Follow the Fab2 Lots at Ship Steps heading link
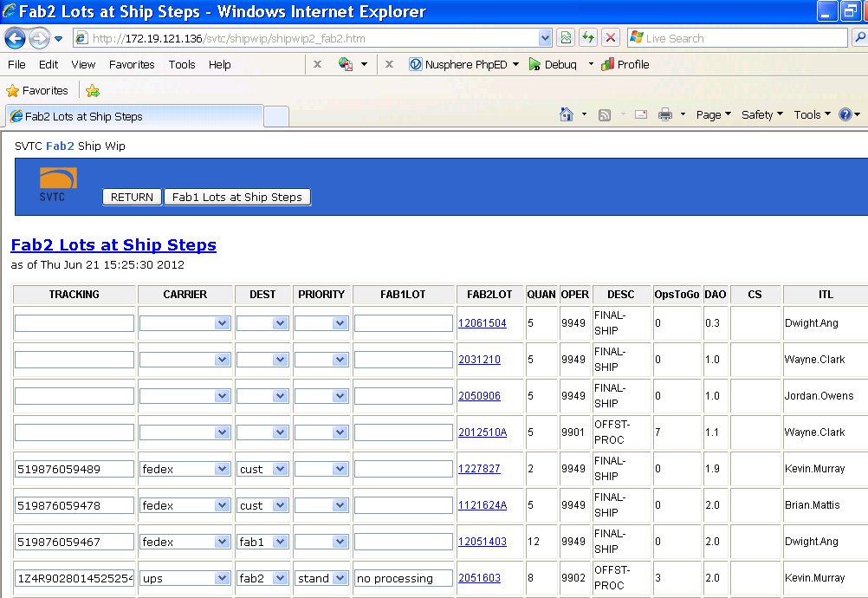Viewport: 868px width, 598px height. point(113,244)
